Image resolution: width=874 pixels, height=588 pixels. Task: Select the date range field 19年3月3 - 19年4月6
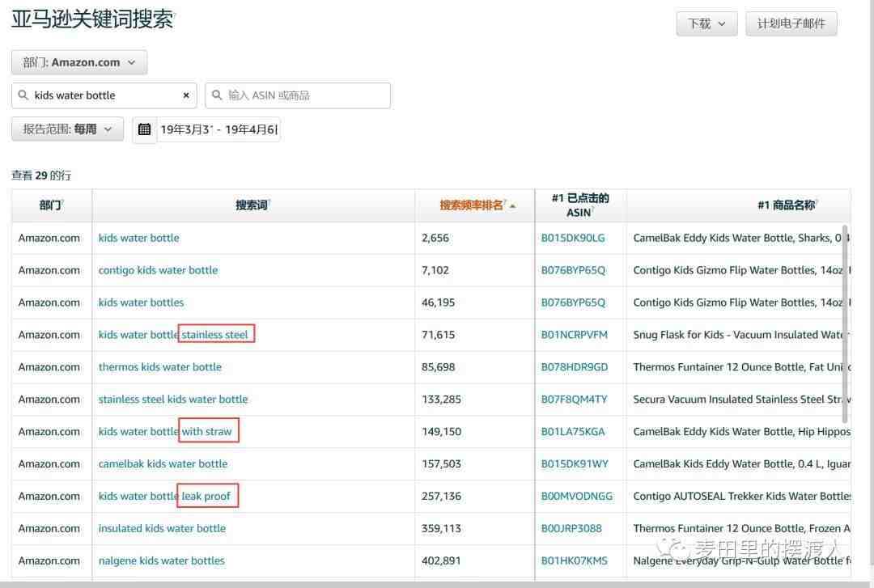218,130
